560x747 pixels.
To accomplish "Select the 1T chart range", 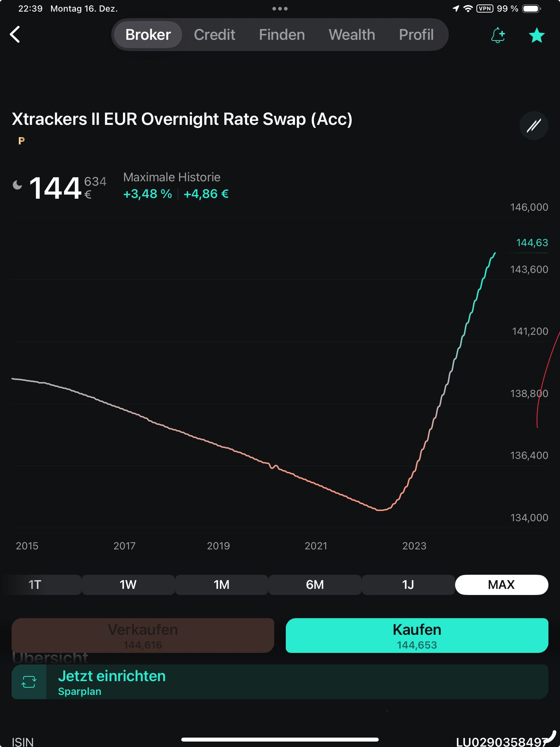I will 35,584.
